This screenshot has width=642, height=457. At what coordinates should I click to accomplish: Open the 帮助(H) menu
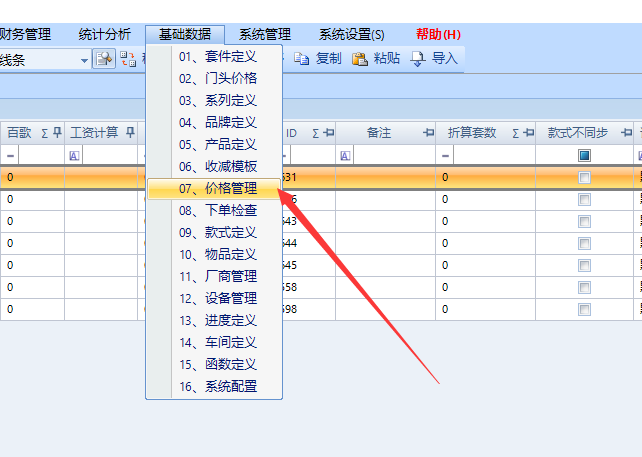tap(438, 34)
